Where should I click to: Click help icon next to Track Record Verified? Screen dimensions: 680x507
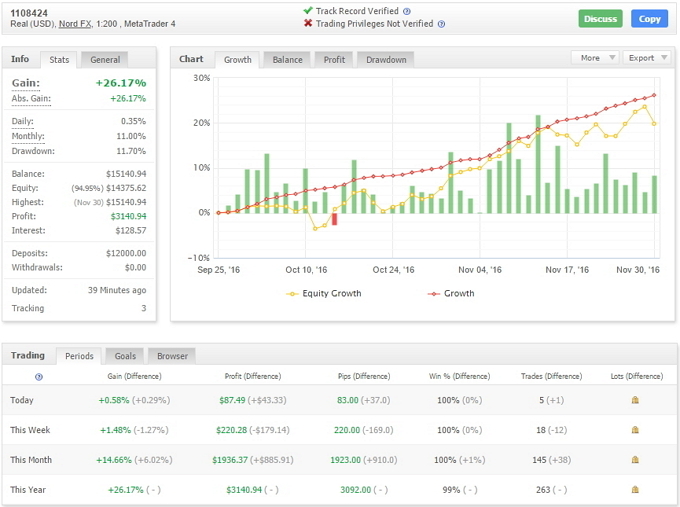click(x=407, y=11)
